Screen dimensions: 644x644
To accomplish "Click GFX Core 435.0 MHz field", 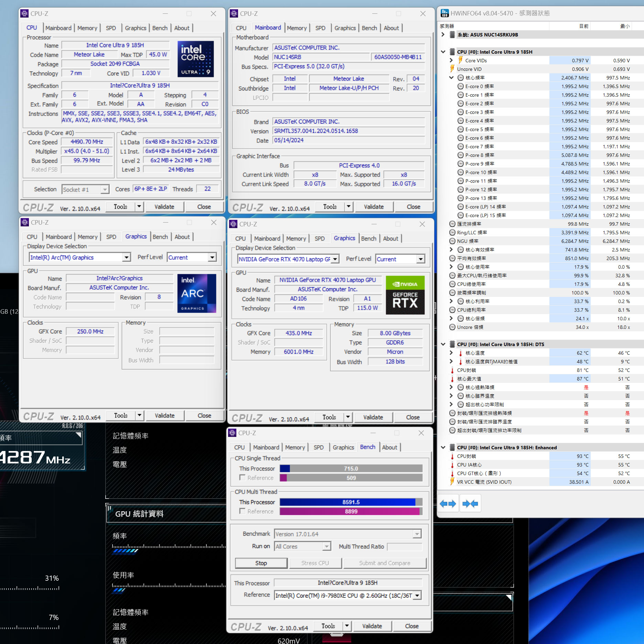I will point(299,333).
